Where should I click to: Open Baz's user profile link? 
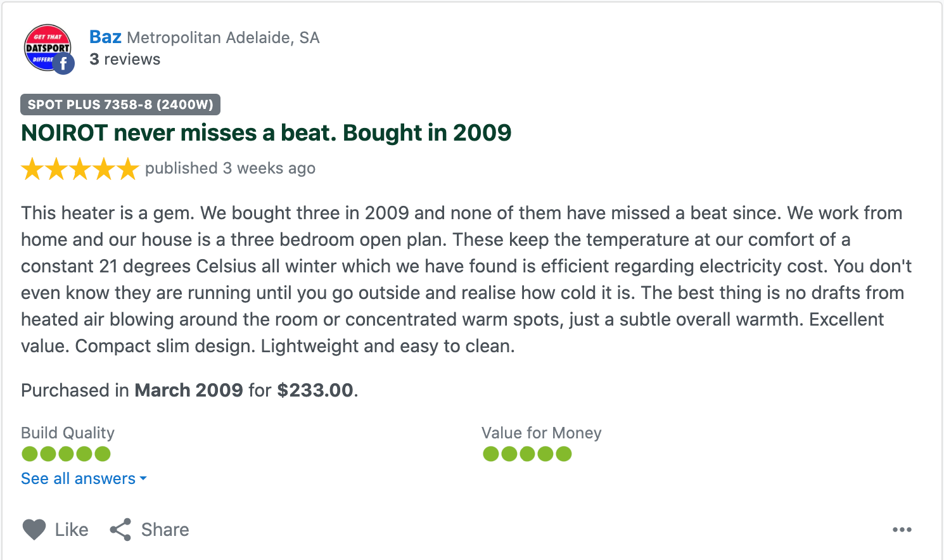pos(105,37)
